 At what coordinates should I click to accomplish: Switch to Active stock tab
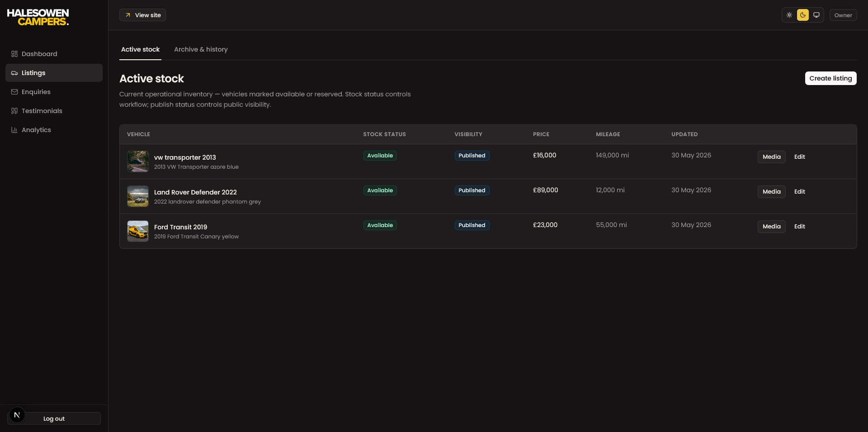(140, 49)
